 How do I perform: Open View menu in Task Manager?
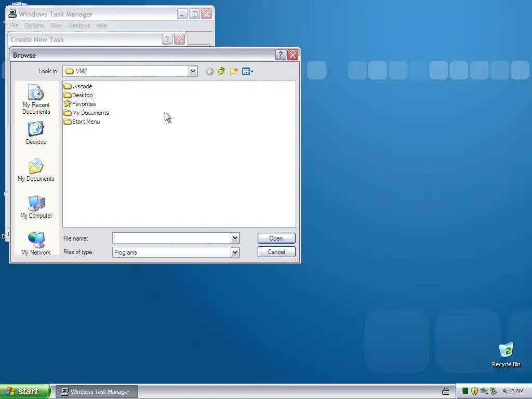click(x=56, y=25)
